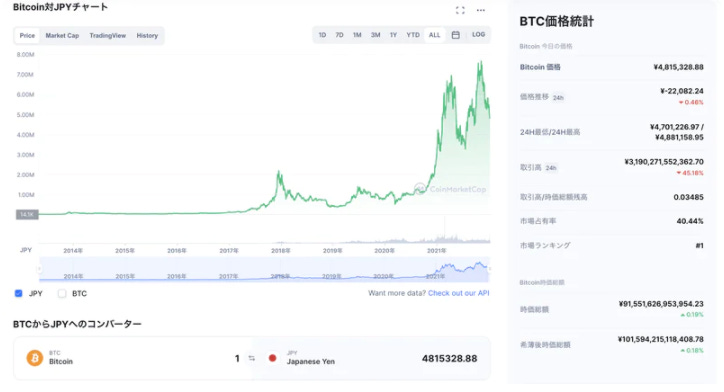Click the BTCからJPYへのコンバーター heading
Viewport: 724px width, 392px height.
point(77,324)
